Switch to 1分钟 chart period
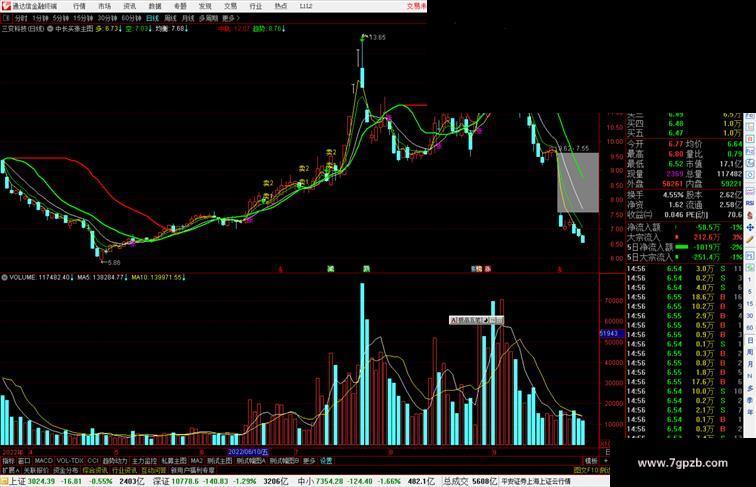 pos(40,18)
